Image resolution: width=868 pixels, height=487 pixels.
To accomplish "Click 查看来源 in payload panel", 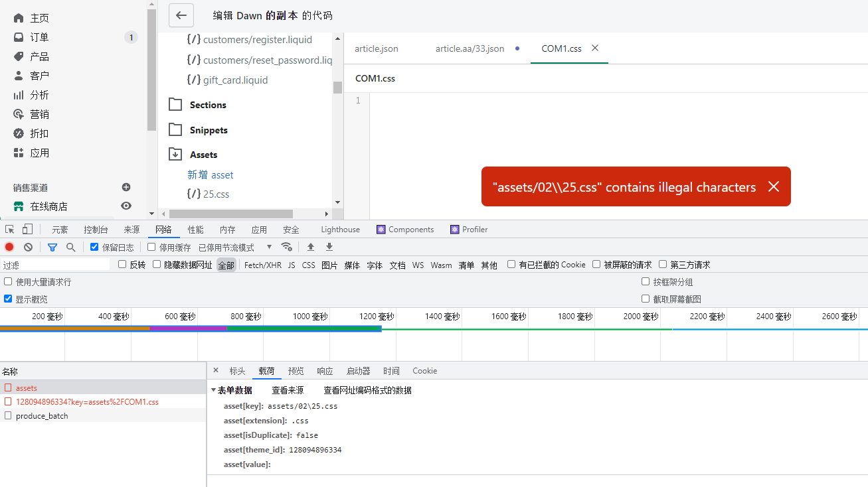I will [x=288, y=390].
